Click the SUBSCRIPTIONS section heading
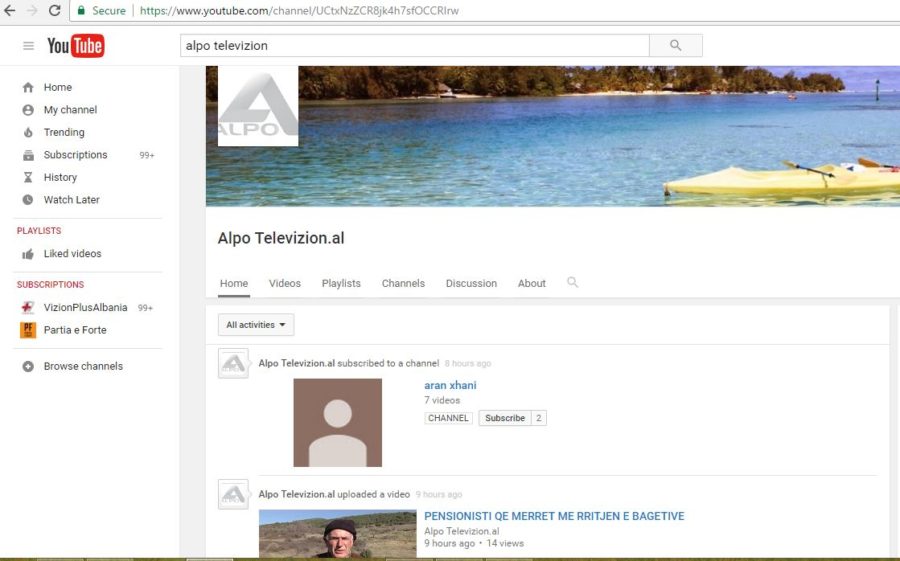The image size is (900, 561). pyautogui.click(x=51, y=285)
